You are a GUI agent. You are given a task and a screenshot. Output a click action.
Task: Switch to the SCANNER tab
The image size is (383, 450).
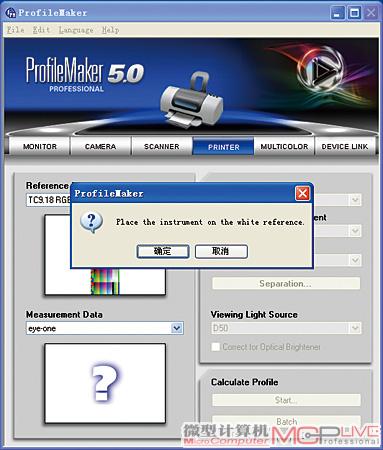coord(162,146)
